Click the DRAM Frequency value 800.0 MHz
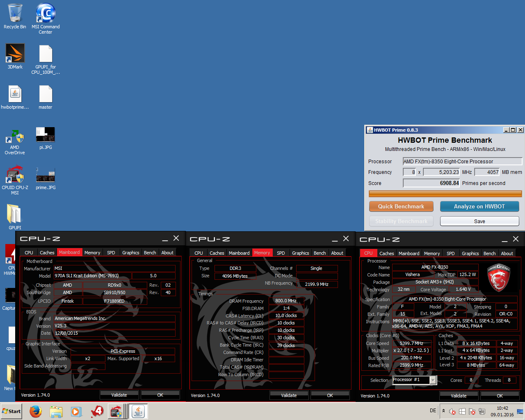The image size is (525, 420). [x=286, y=301]
